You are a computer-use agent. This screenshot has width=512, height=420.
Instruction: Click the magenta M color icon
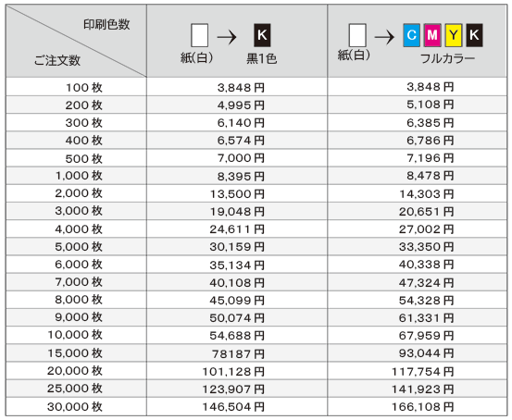[432, 35]
